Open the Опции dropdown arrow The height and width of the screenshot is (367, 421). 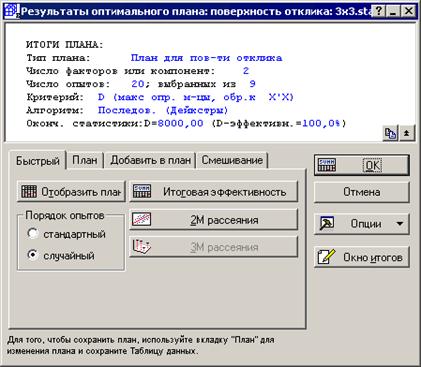(400, 224)
